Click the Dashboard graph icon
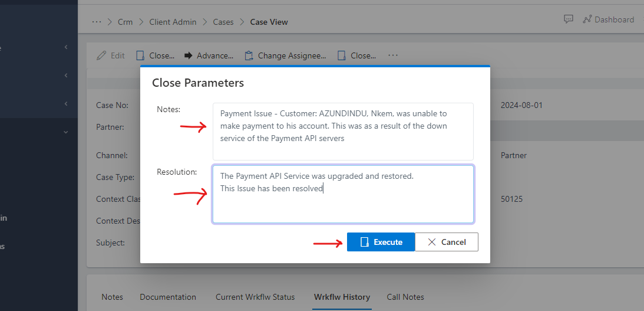Screen dimensions: 644x311 click(587, 19)
